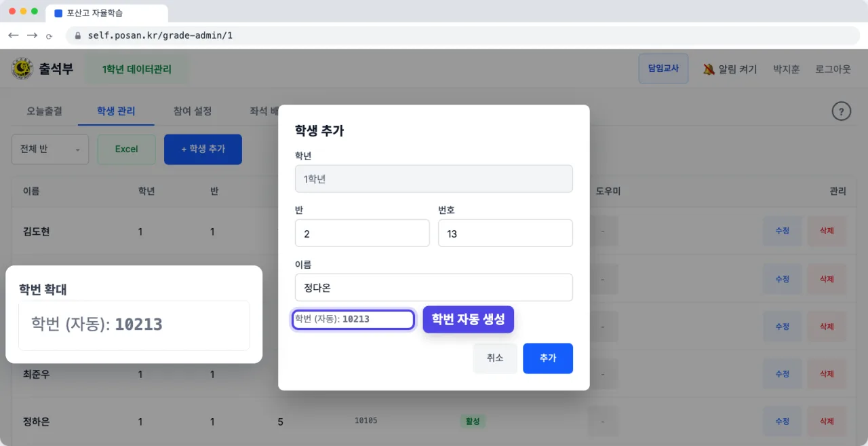This screenshot has width=868, height=446.
Task: Switch to the 오늘출결 tab
Action: click(x=44, y=111)
